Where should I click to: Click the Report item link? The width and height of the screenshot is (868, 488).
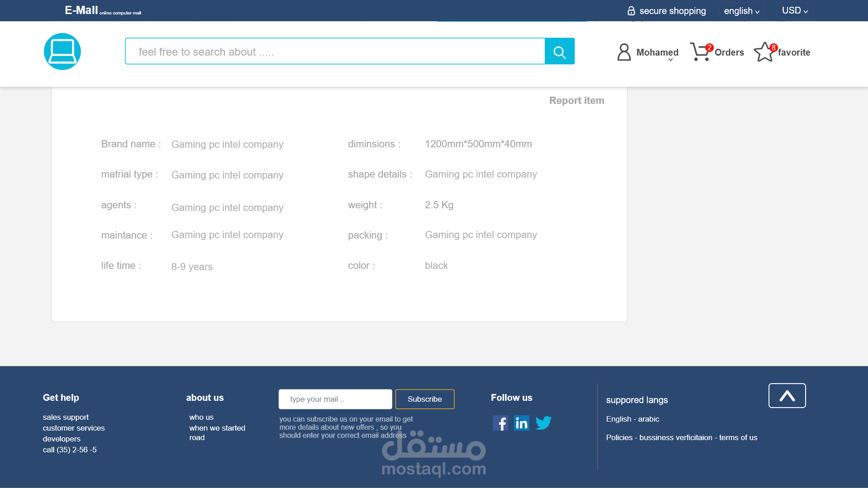[576, 100]
